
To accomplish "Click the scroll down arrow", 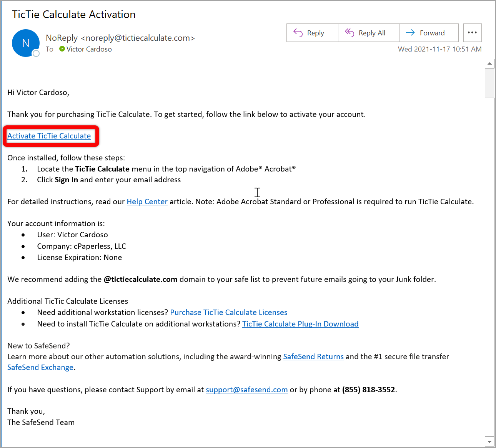I will (489, 442).
